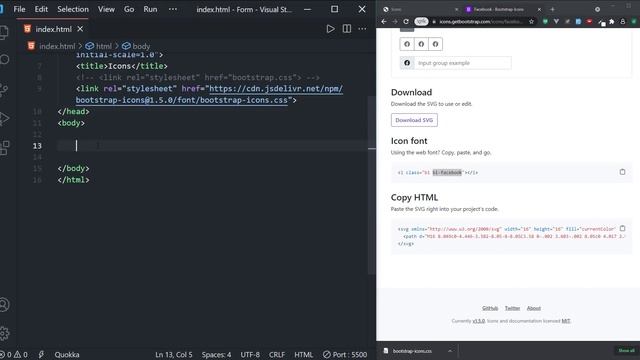
Task: Click Show all downloads
Action: coord(626,351)
